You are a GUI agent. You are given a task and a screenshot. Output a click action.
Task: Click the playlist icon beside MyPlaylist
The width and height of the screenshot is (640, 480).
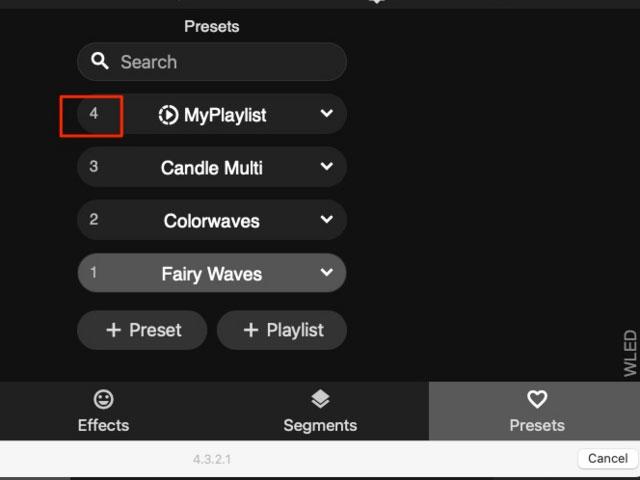168,115
